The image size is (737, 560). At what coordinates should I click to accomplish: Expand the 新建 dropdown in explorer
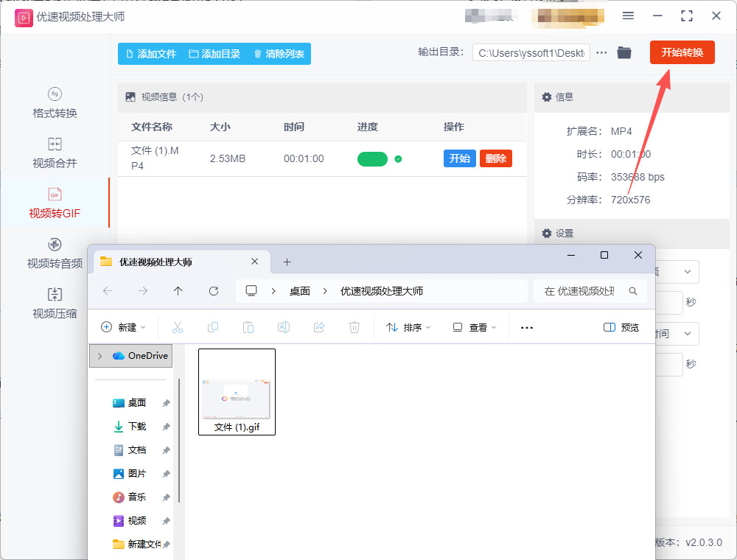123,327
